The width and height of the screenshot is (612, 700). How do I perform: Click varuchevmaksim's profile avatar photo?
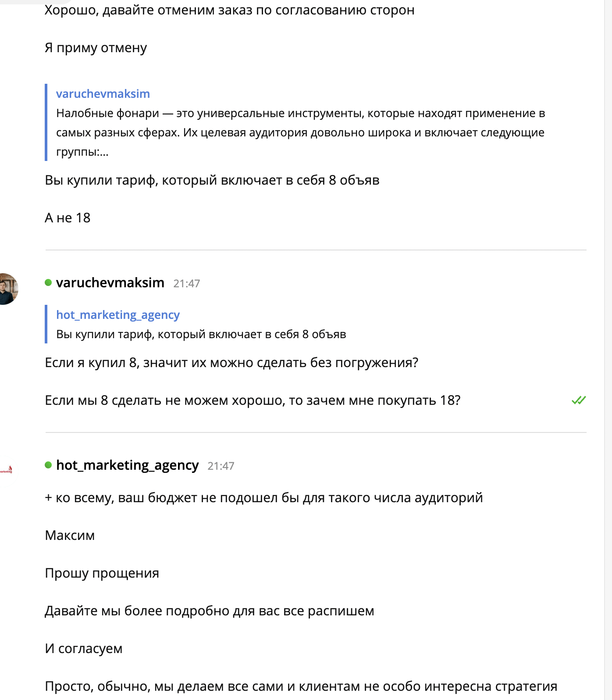point(7,288)
